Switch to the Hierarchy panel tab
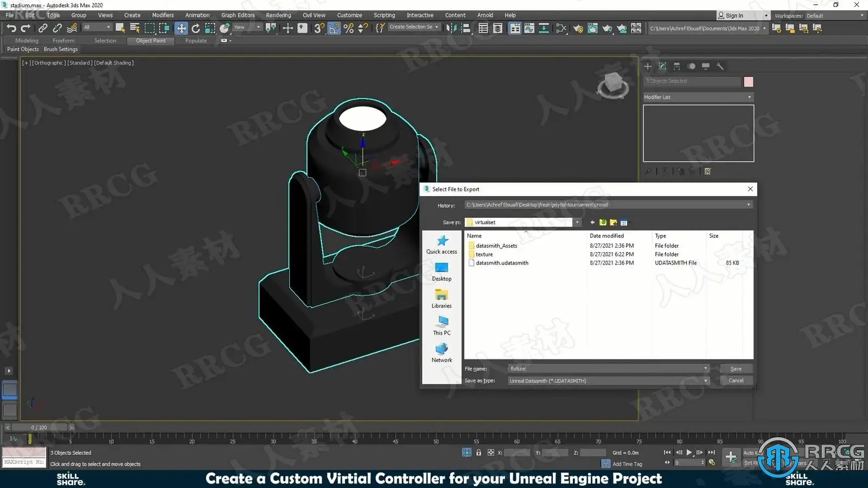This screenshot has width=868, height=488. (676, 66)
